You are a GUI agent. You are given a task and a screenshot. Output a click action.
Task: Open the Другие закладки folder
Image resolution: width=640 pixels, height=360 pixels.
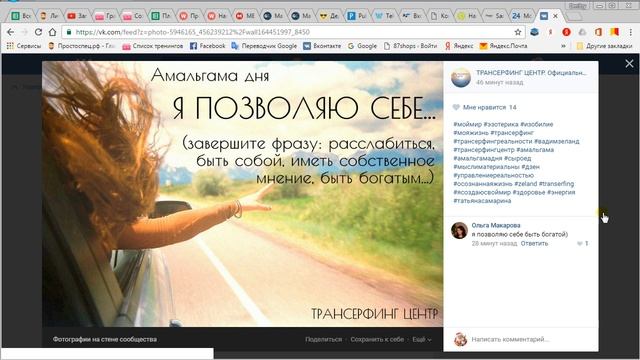[604, 46]
